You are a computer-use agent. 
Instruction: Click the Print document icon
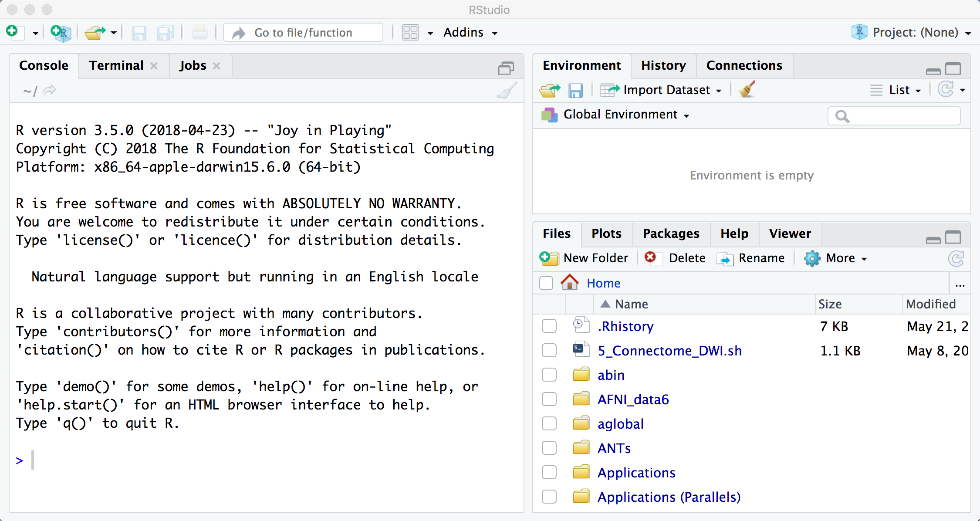coord(199,33)
